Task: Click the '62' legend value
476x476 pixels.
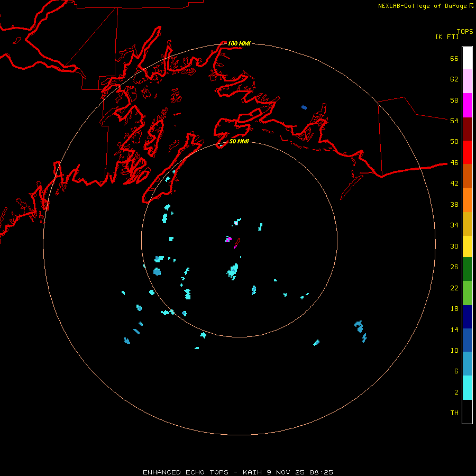Action: pyautogui.click(x=454, y=79)
